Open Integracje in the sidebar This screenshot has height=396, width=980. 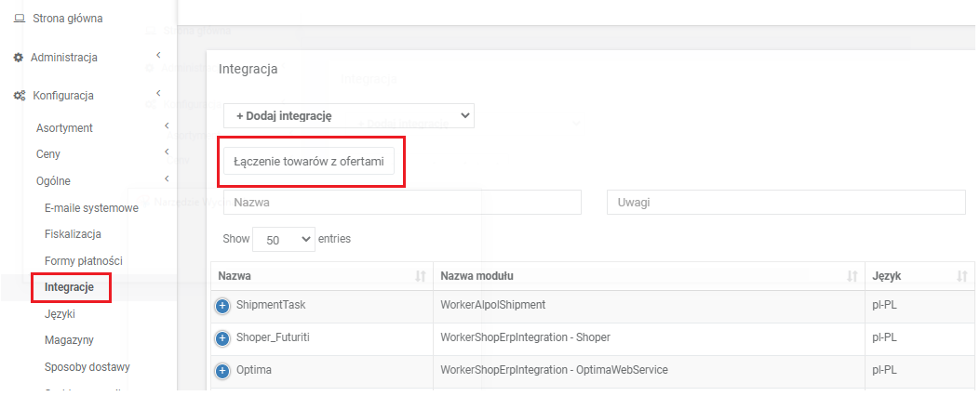69,287
